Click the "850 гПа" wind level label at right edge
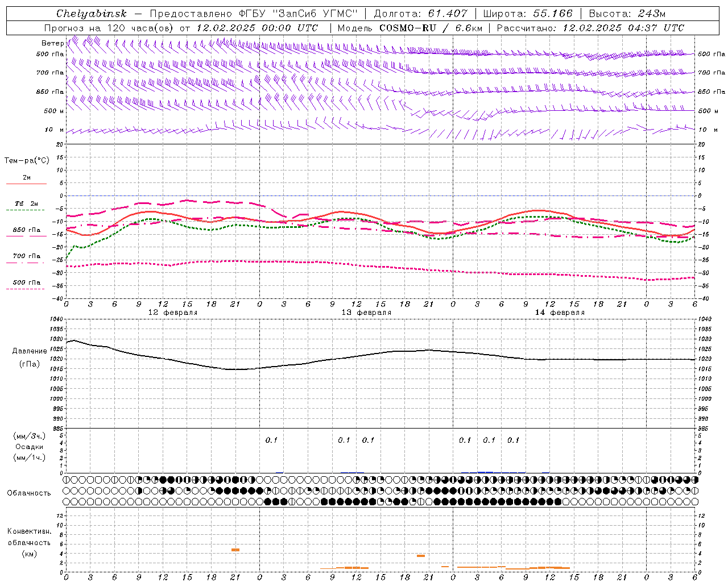 (712, 92)
